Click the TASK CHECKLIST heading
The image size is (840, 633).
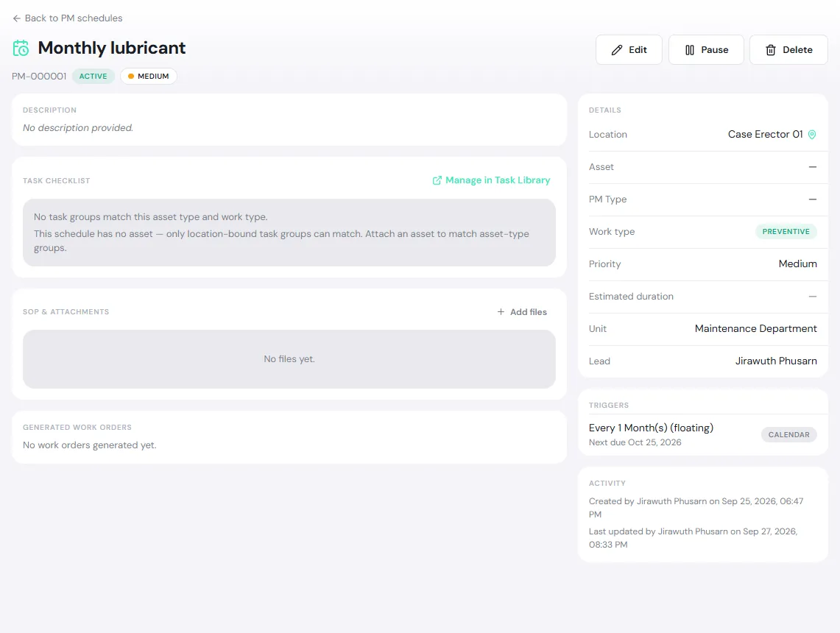(56, 181)
